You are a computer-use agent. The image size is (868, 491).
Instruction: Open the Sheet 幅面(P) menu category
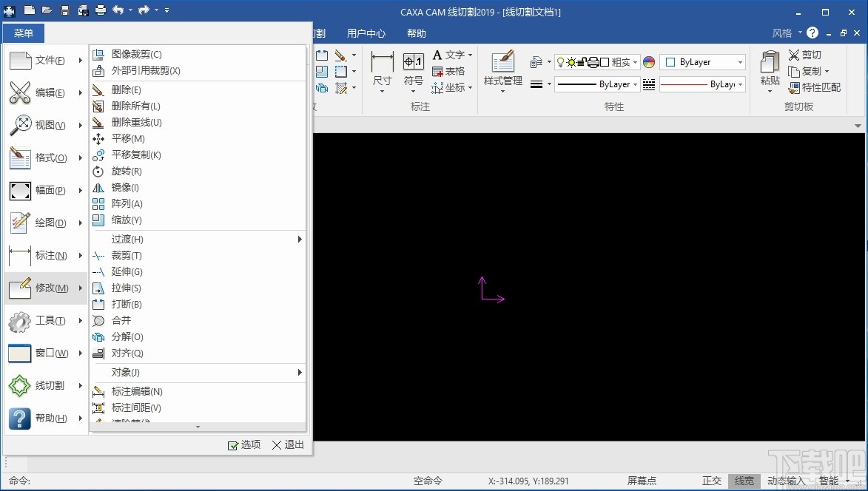pos(46,190)
